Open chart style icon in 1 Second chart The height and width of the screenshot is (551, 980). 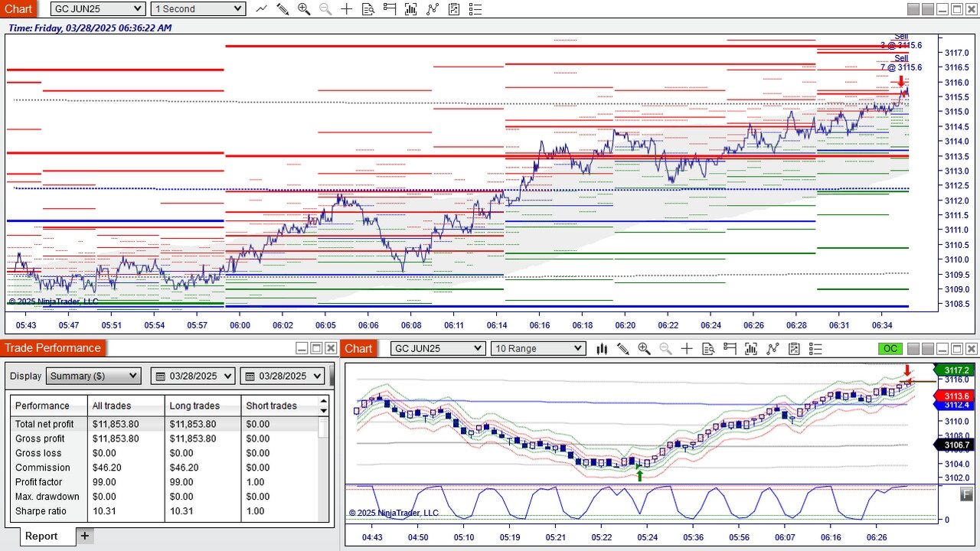click(262, 9)
